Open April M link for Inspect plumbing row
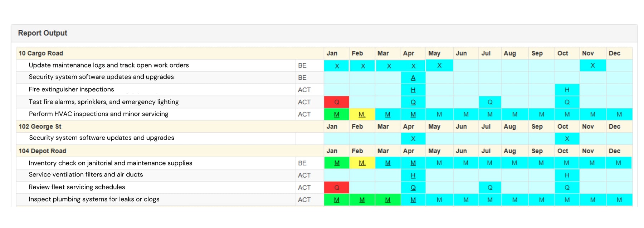 (413, 200)
